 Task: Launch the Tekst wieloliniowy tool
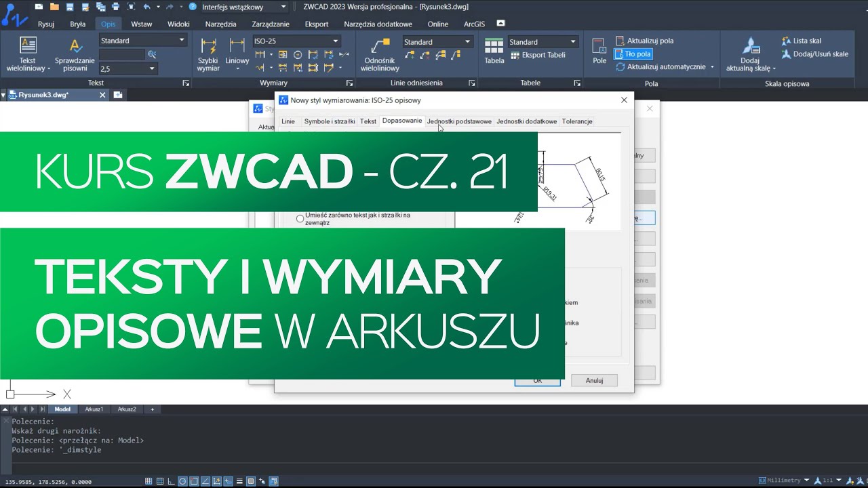(28, 54)
